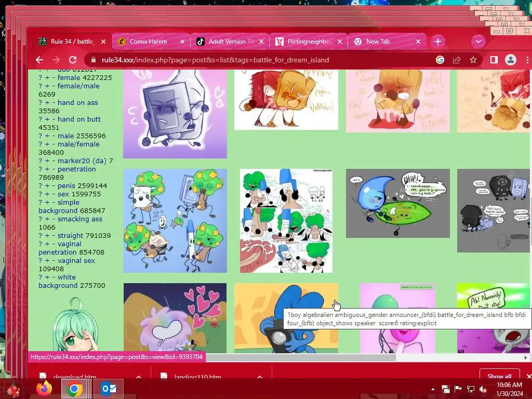Click the '?' wiki link beside female
This screenshot has height=399, width=532.
[40, 78]
